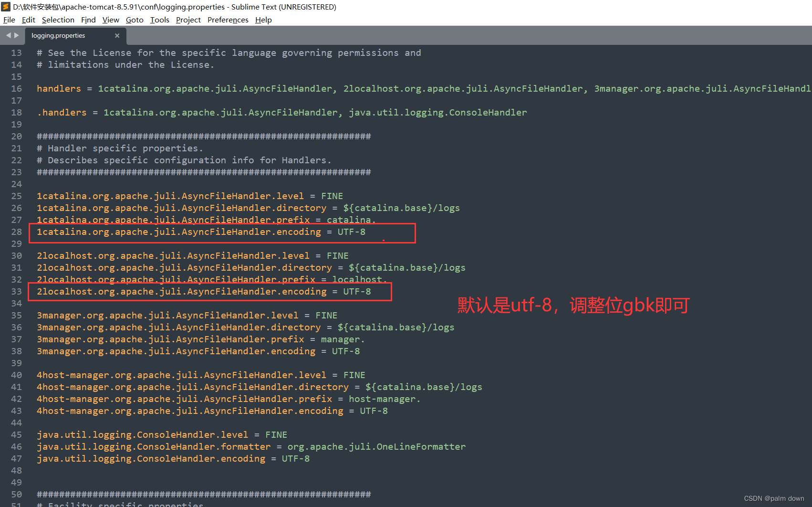
Task: Click the UTF-8 value on line 43
Action: coord(374,411)
